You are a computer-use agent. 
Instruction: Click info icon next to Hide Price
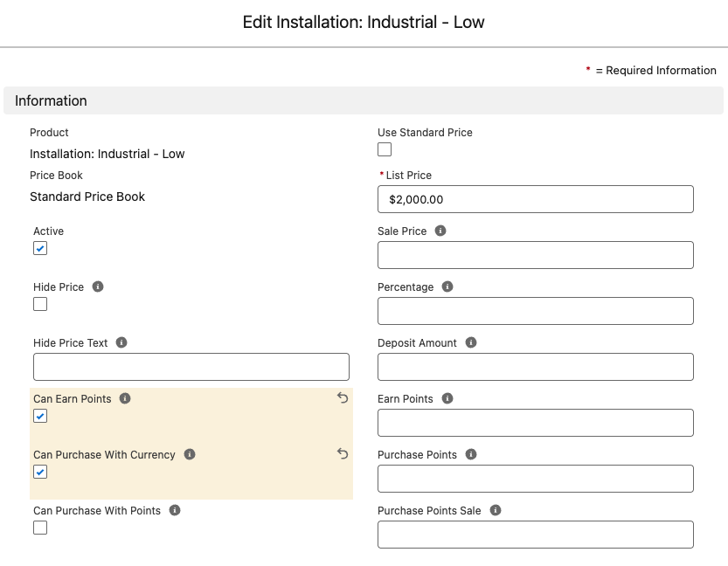98,286
